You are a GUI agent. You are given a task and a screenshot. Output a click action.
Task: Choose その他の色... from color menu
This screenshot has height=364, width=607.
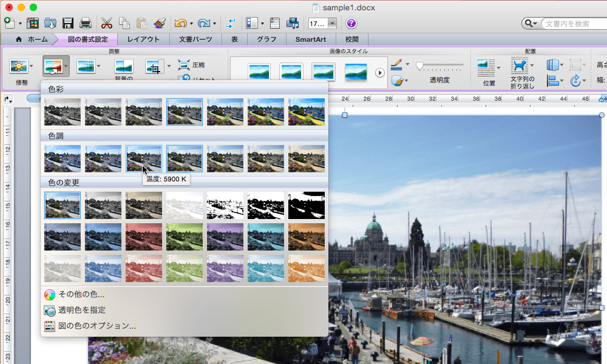tap(81, 295)
